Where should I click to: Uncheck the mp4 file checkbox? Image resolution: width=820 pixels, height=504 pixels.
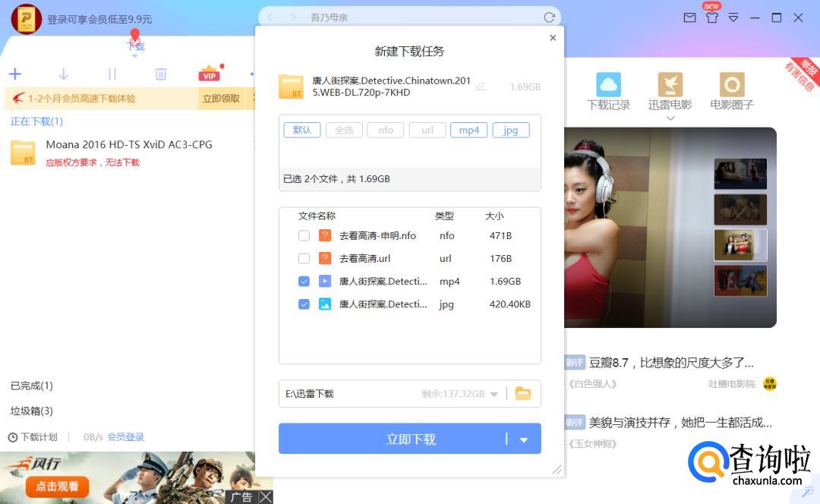[304, 282]
